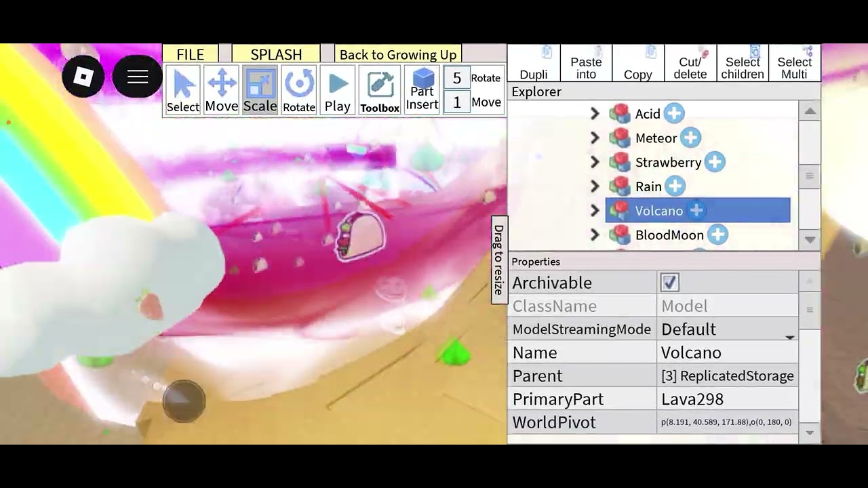Toggle the Archivable checkbox
The height and width of the screenshot is (488, 868).
(669, 283)
